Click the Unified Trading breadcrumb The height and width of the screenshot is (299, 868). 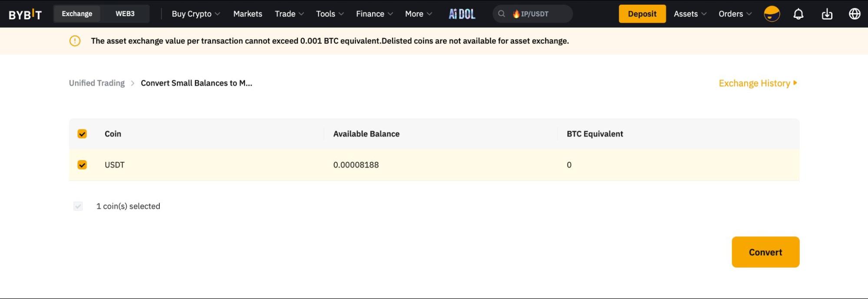(97, 83)
